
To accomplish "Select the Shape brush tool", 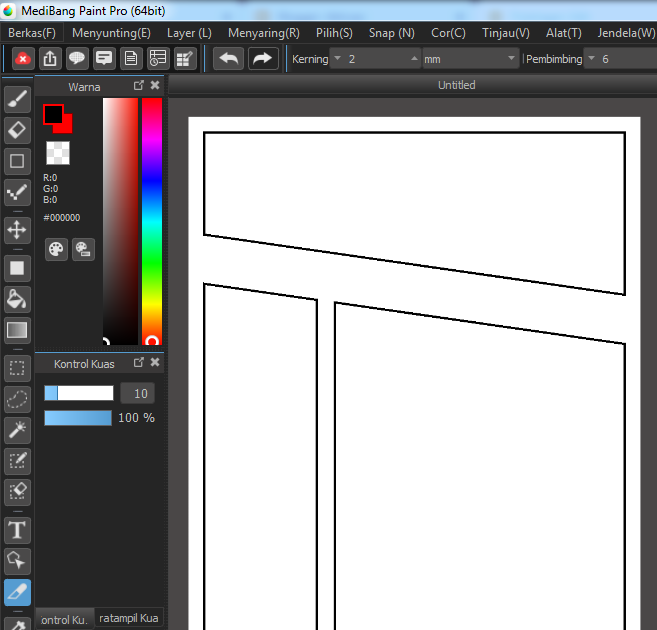I will point(17,161).
